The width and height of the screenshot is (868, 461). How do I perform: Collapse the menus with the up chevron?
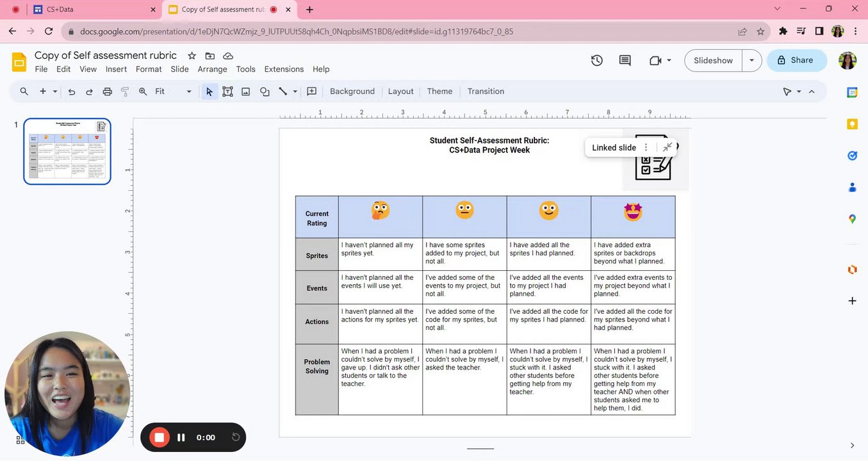point(812,92)
